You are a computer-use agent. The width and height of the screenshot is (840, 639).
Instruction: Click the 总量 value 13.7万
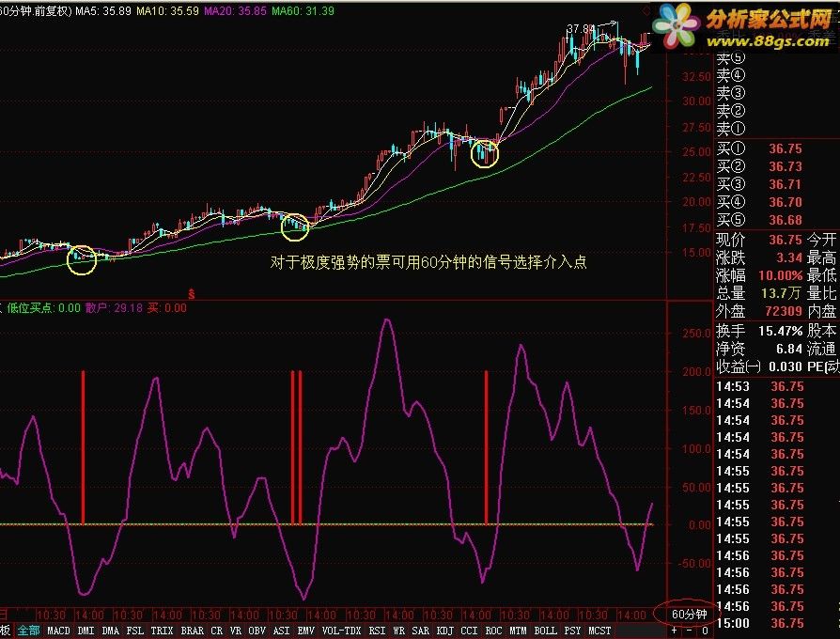click(781, 293)
